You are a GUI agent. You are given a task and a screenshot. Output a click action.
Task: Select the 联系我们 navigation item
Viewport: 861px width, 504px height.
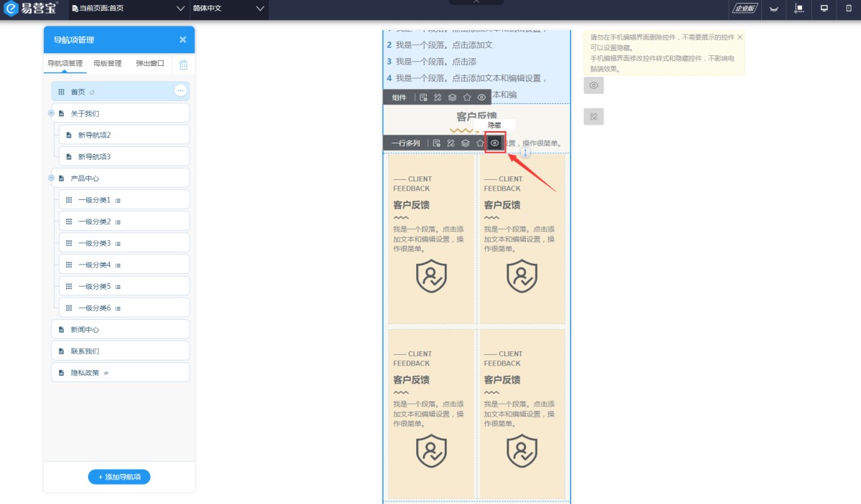(121, 351)
